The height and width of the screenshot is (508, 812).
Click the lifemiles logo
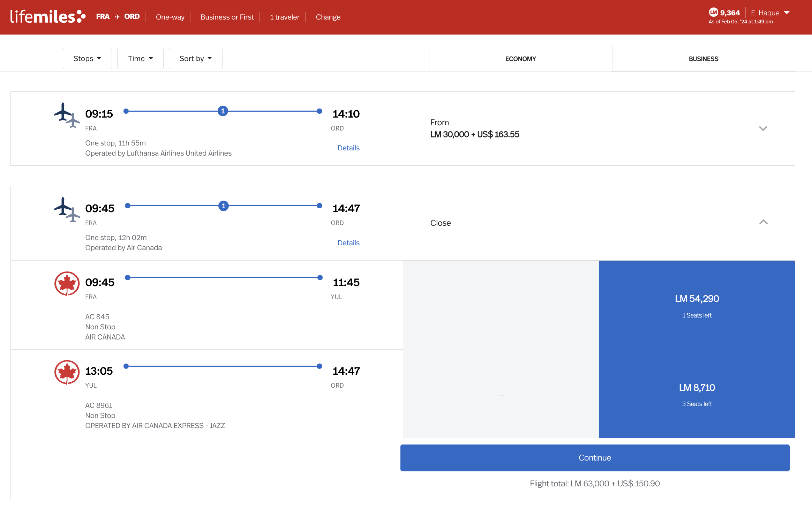coord(48,17)
